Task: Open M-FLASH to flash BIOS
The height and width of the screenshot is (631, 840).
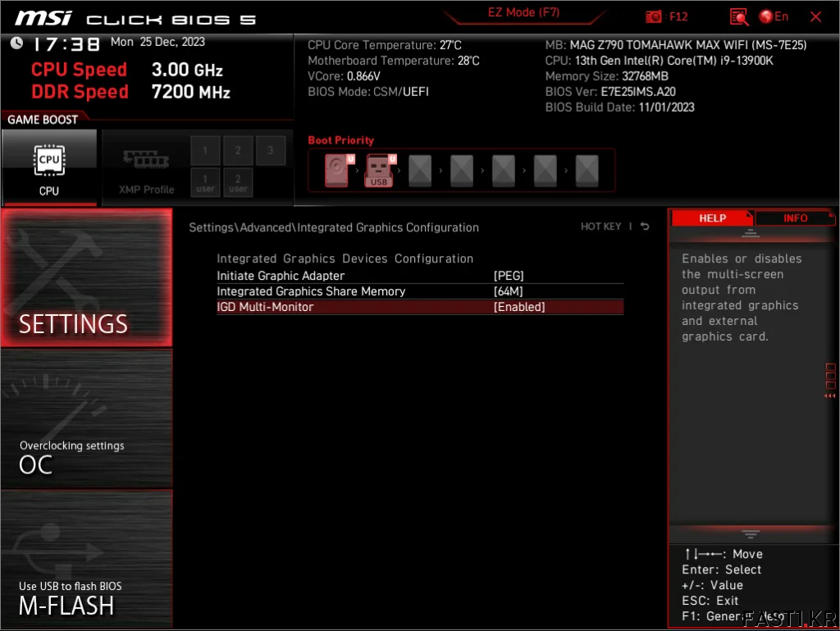Action: click(x=86, y=560)
